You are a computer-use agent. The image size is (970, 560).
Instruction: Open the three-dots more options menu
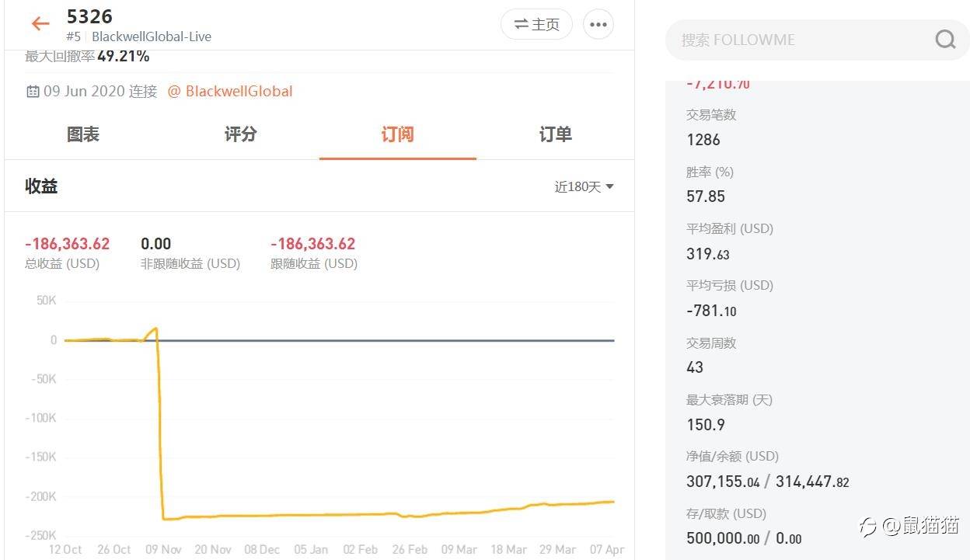coord(598,24)
